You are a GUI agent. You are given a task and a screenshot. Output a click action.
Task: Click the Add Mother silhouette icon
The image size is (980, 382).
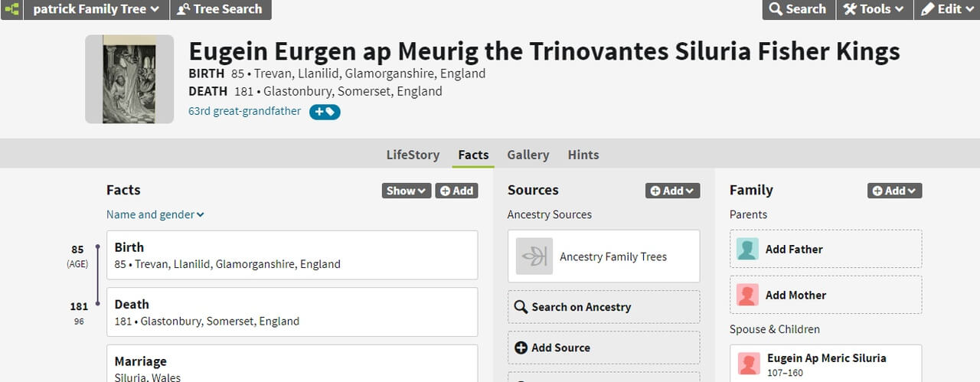click(747, 295)
